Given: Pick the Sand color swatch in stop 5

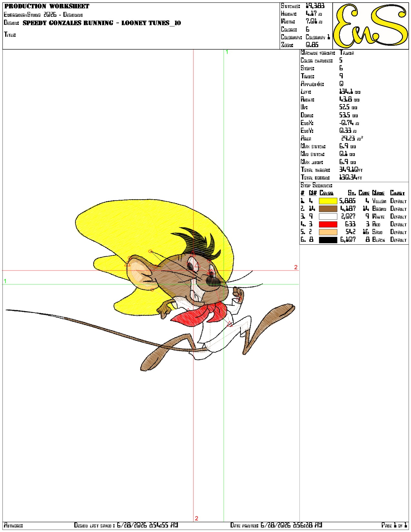Looking at the screenshot, I should pyautogui.click(x=328, y=232).
